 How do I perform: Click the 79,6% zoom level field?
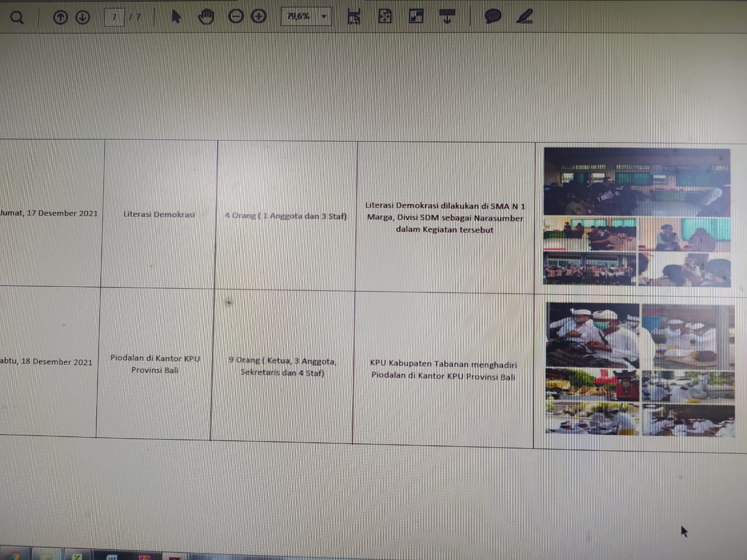tap(299, 16)
